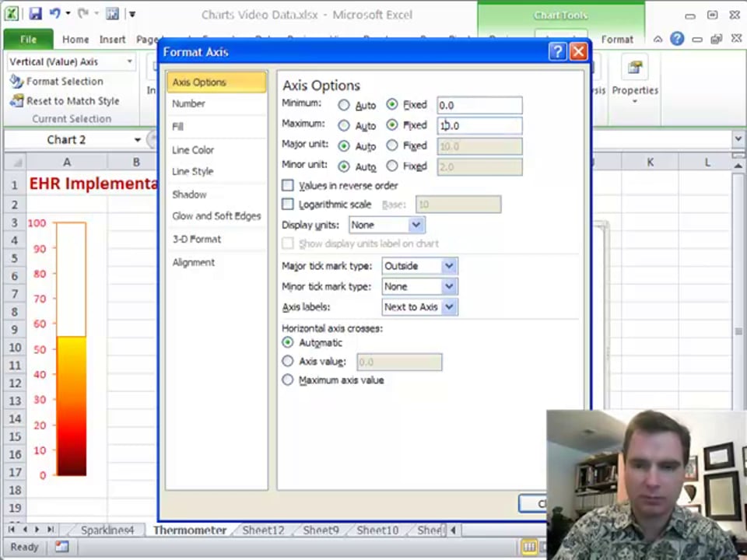This screenshot has height=560, width=747.
Task: Go to previous sheet tab arrow
Action: click(24, 530)
